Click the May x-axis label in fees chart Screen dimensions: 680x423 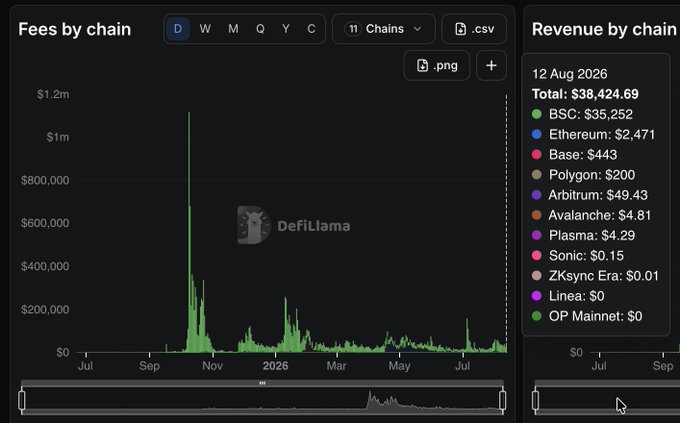tap(399, 366)
